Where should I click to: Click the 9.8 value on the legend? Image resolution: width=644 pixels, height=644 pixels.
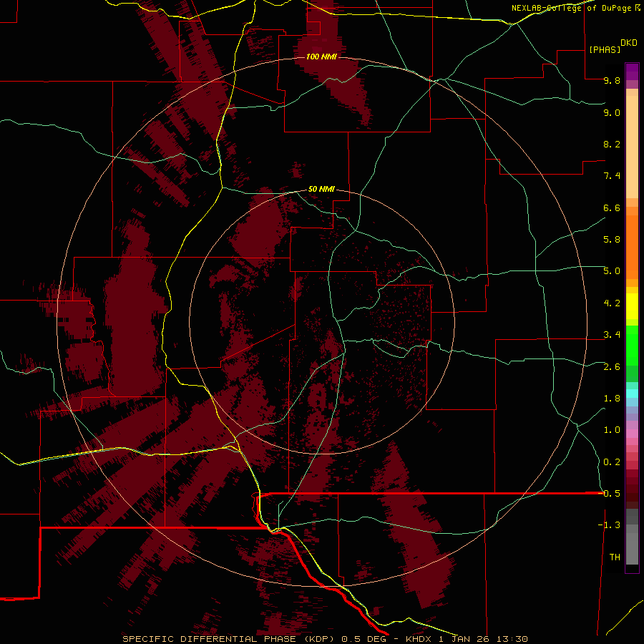click(x=612, y=80)
